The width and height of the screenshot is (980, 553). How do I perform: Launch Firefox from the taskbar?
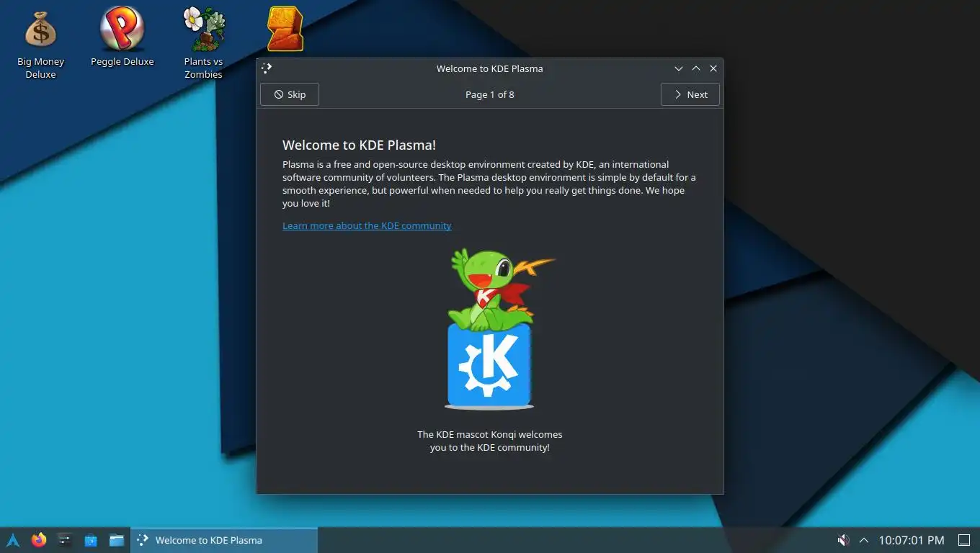(39, 540)
